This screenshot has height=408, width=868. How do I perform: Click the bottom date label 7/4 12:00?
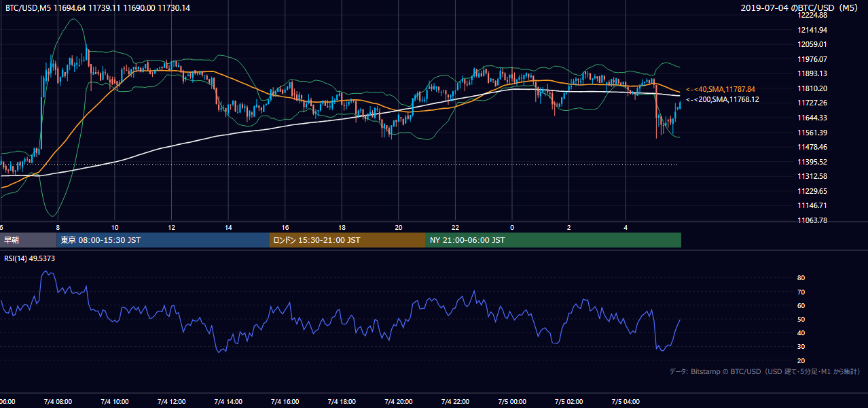(x=171, y=402)
